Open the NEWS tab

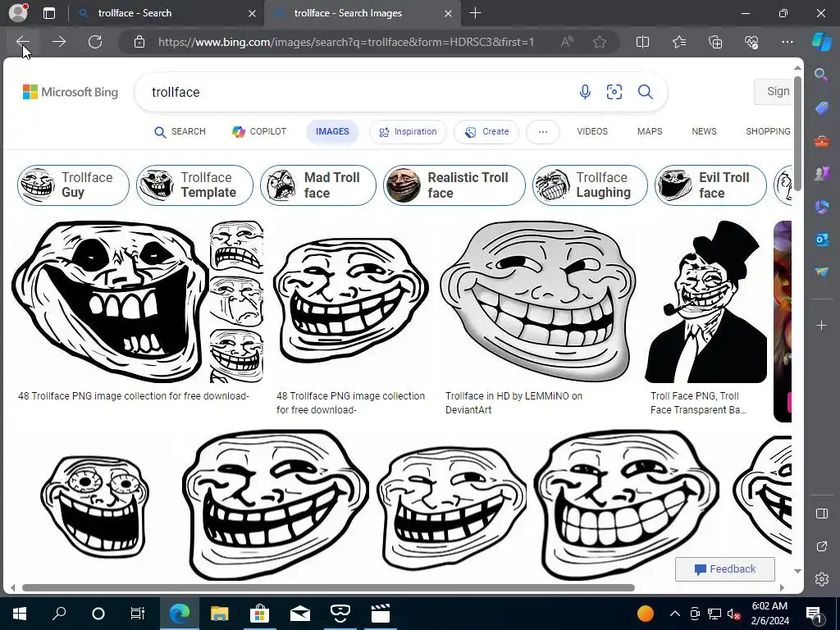(704, 132)
